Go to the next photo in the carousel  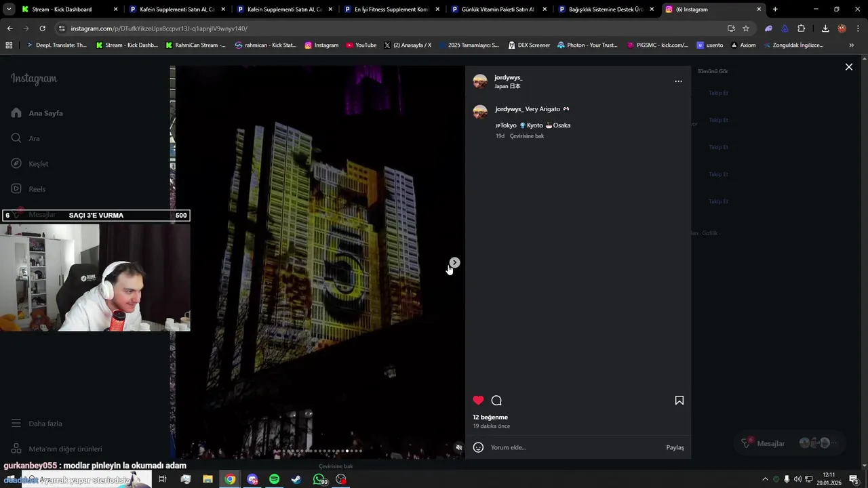[x=455, y=262]
